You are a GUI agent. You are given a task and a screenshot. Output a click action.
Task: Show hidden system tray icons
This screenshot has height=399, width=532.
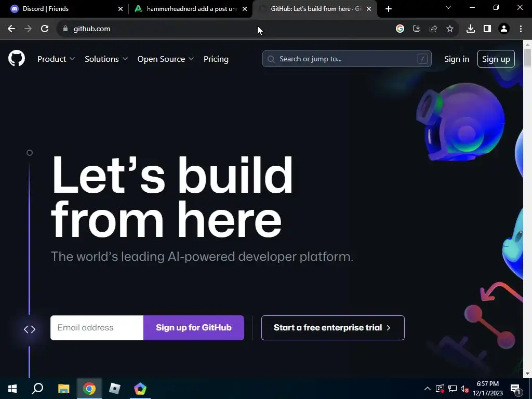pos(428,389)
